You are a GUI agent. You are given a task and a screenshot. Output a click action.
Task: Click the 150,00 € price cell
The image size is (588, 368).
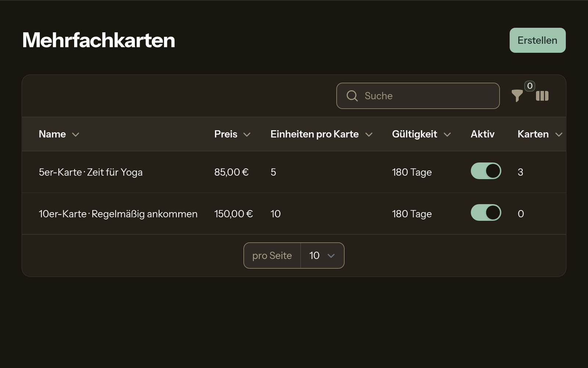pos(234,214)
